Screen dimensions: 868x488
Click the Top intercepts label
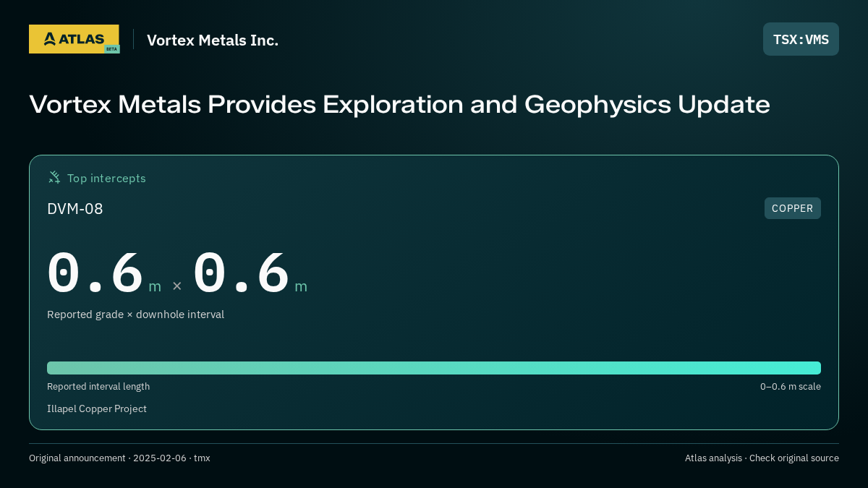(x=106, y=178)
